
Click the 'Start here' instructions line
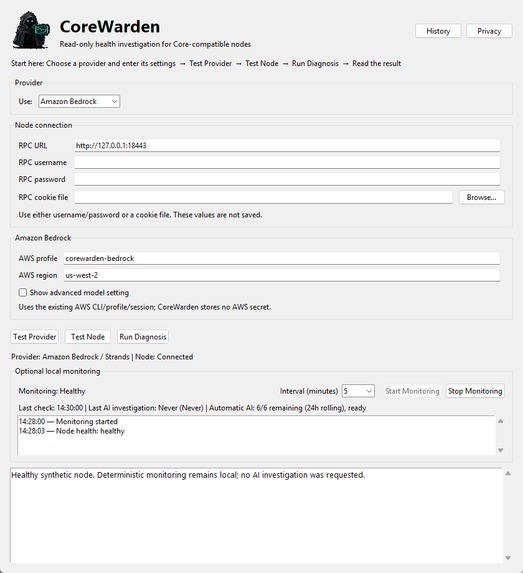(x=206, y=64)
